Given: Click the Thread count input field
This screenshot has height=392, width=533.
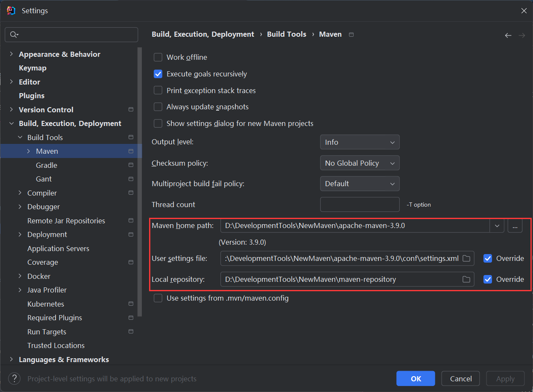Looking at the screenshot, I should [360, 205].
